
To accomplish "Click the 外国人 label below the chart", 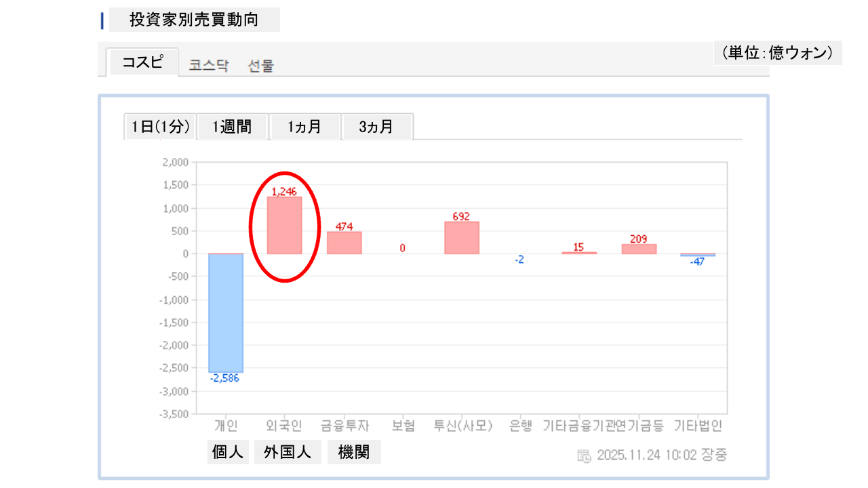I will 288,452.
